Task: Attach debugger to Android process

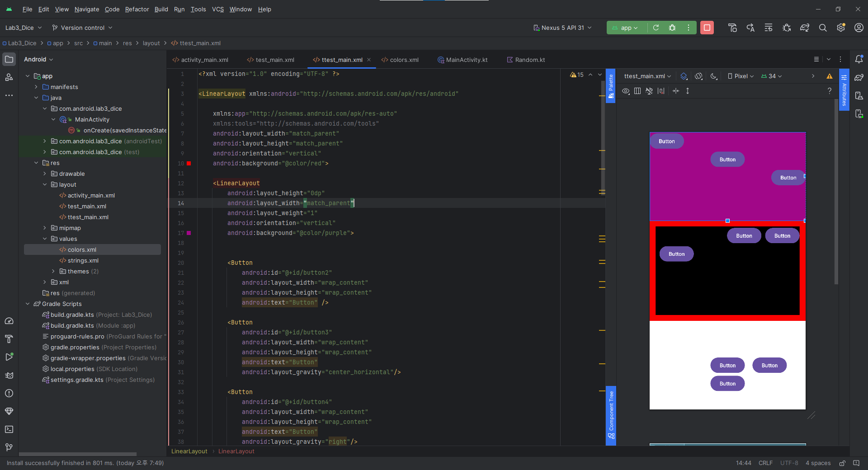Action: tap(787, 28)
